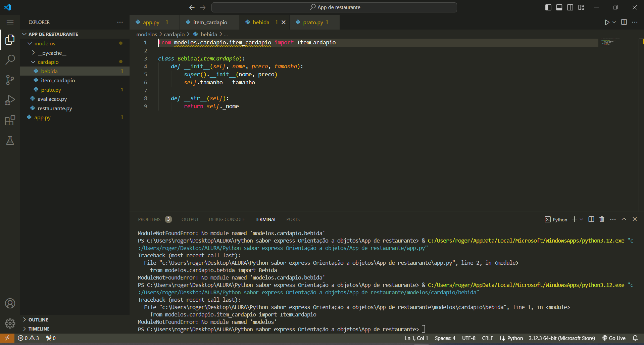The width and height of the screenshot is (644, 345).
Task: Go forward with the right arrow
Action: (x=203, y=7)
